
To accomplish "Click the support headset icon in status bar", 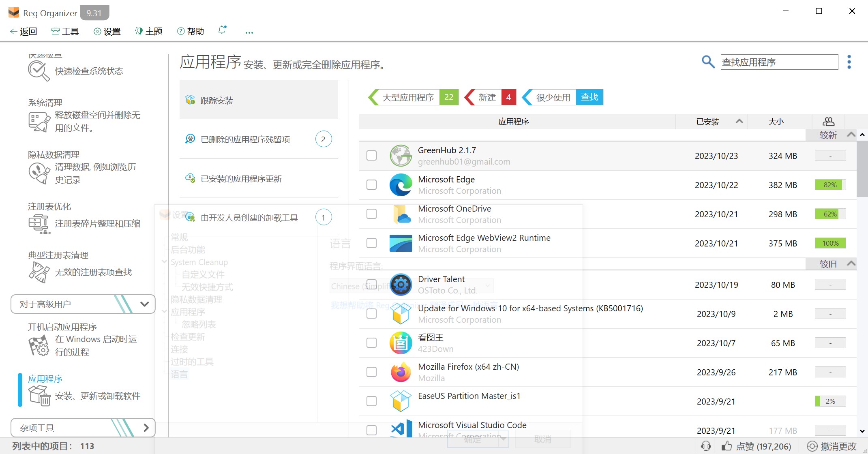I will click(x=706, y=446).
